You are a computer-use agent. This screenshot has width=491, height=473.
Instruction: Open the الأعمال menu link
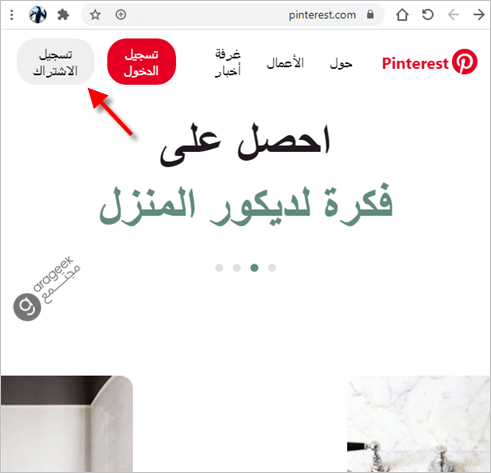click(x=285, y=63)
